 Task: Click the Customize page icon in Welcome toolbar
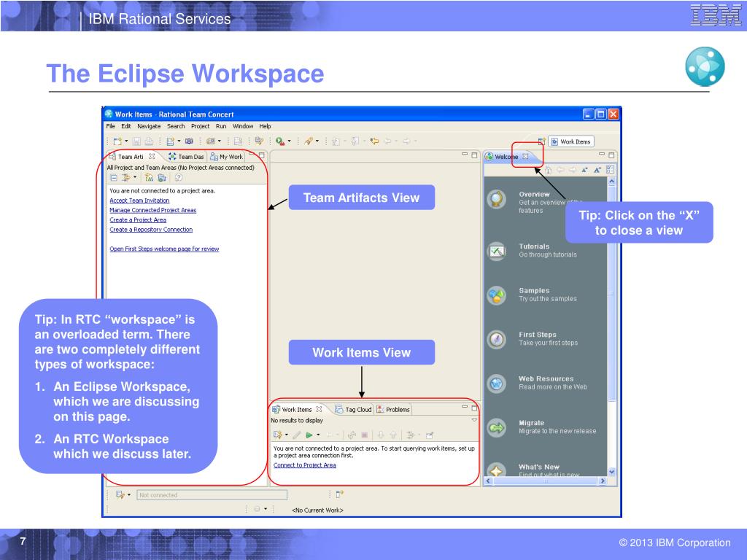coord(611,169)
